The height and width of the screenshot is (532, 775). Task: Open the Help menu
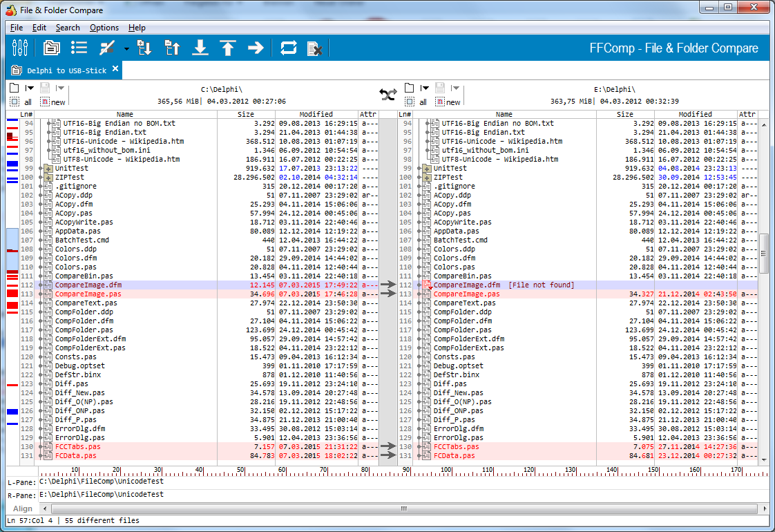click(x=137, y=28)
